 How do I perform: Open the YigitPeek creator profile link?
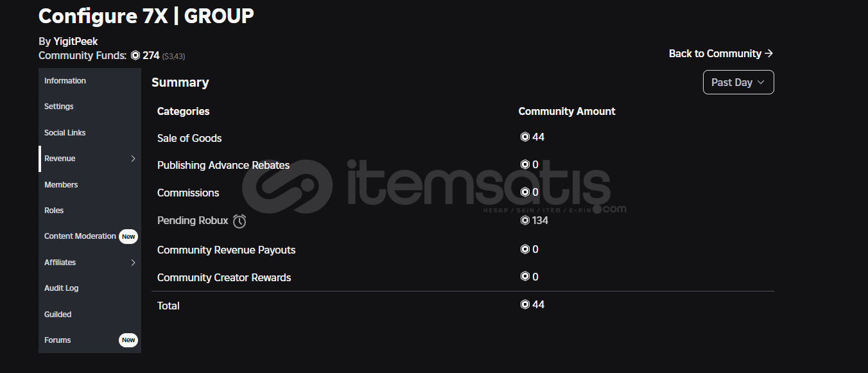[76, 42]
